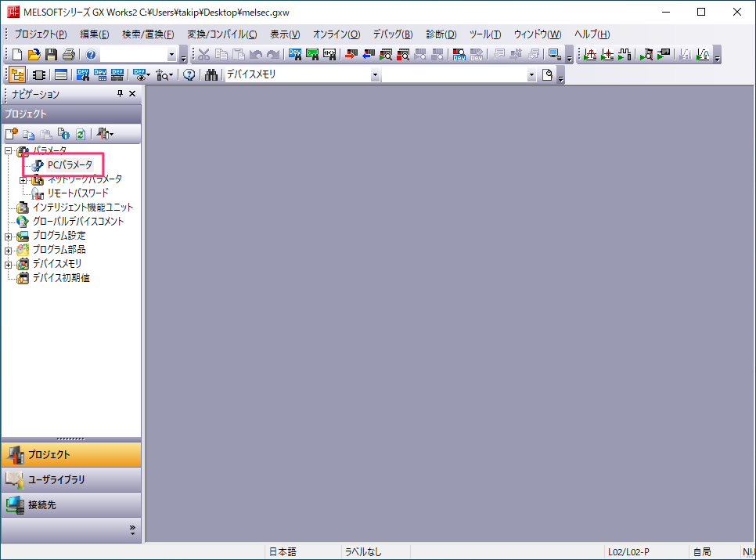This screenshot has height=560, width=756.
Task: Toggle the Navigation window tree icon
Action: tap(17, 74)
